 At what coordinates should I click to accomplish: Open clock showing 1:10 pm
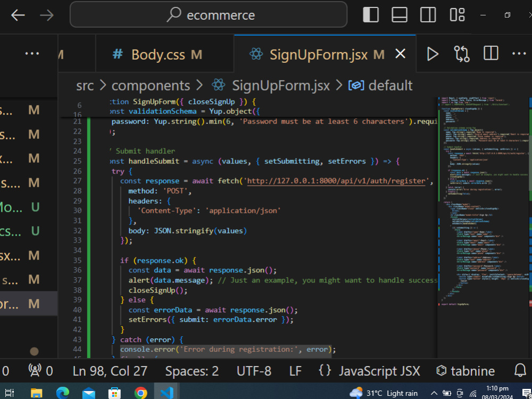(497, 392)
